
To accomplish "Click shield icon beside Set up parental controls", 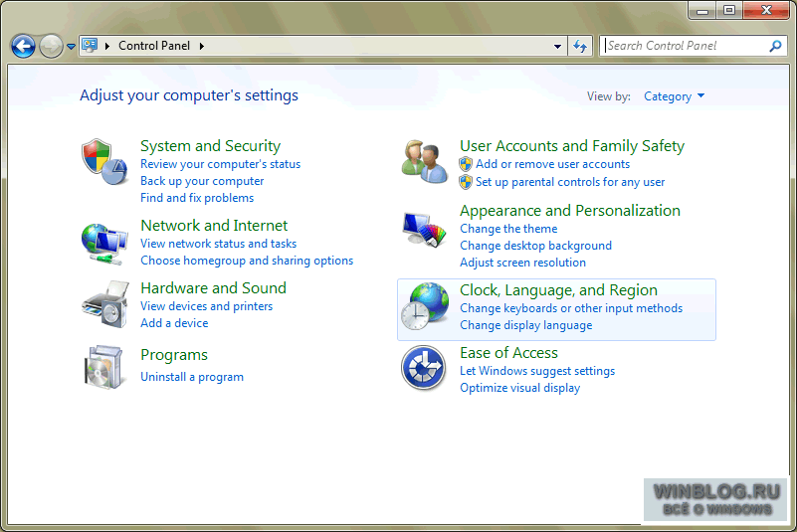I will 466,182.
